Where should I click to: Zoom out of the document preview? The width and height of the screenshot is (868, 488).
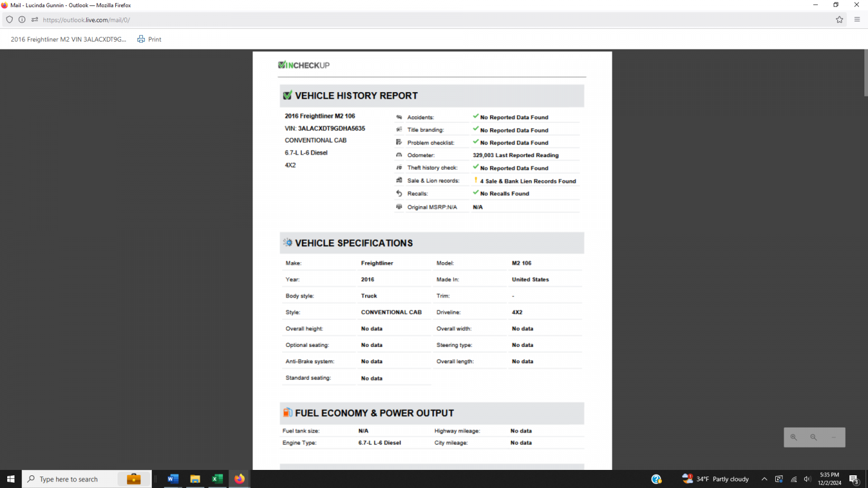814,437
